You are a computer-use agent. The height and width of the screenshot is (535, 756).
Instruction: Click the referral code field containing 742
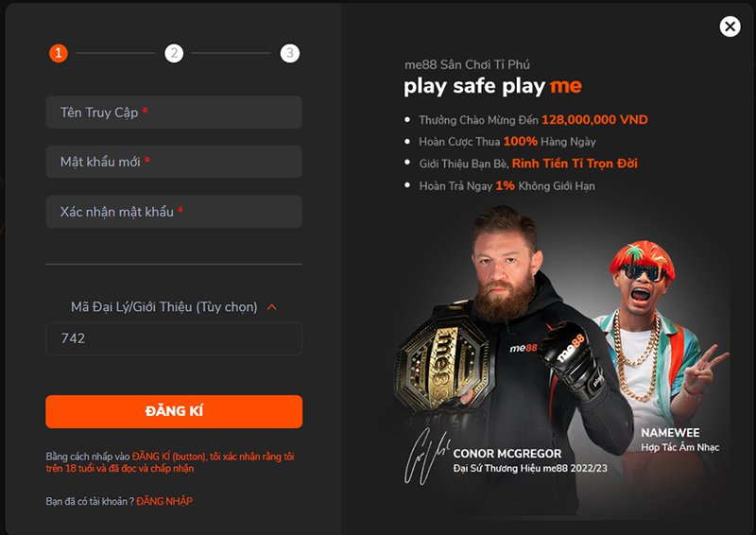click(174, 338)
